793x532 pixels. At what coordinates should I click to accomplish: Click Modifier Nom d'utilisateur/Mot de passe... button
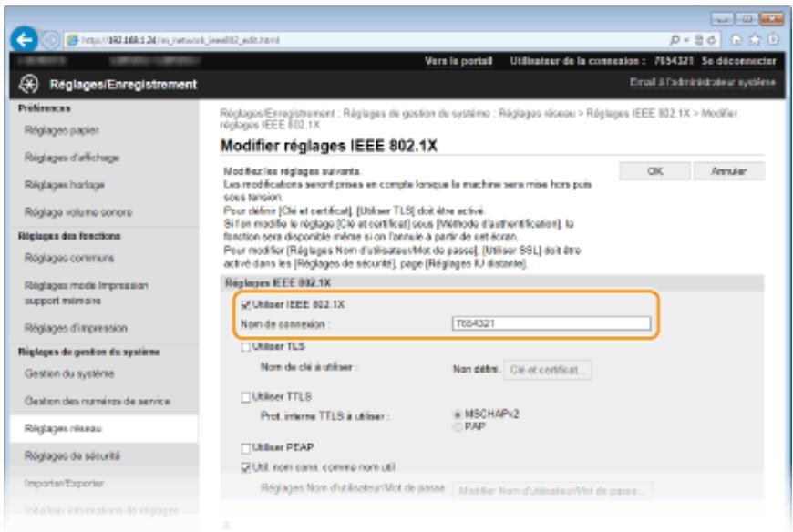552,491
